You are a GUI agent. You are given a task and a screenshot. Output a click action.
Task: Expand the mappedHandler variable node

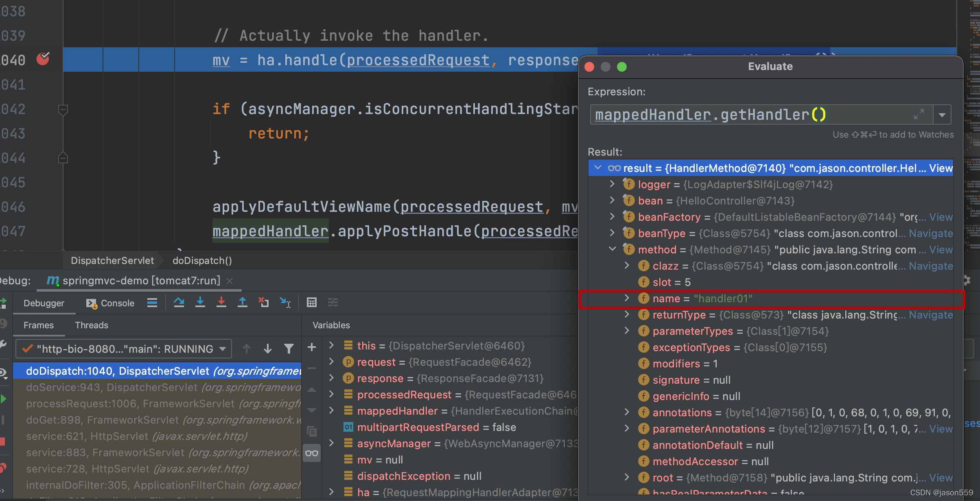coord(332,411)
